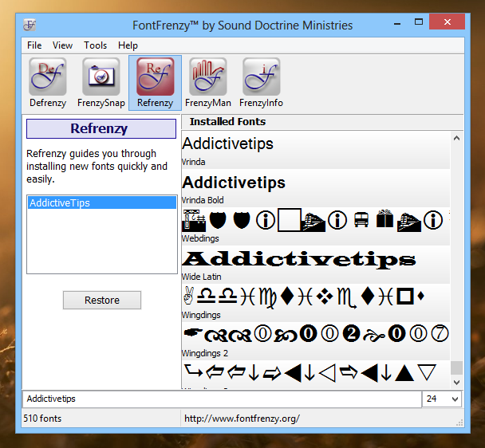The width and height of the screenshot is (485, 448).
Task: Select the Webdings font sample
Action: [316, 226]
